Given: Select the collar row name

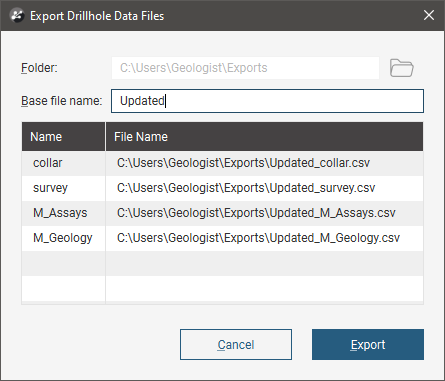Looking at the screenshot, I should pos(48,163).
